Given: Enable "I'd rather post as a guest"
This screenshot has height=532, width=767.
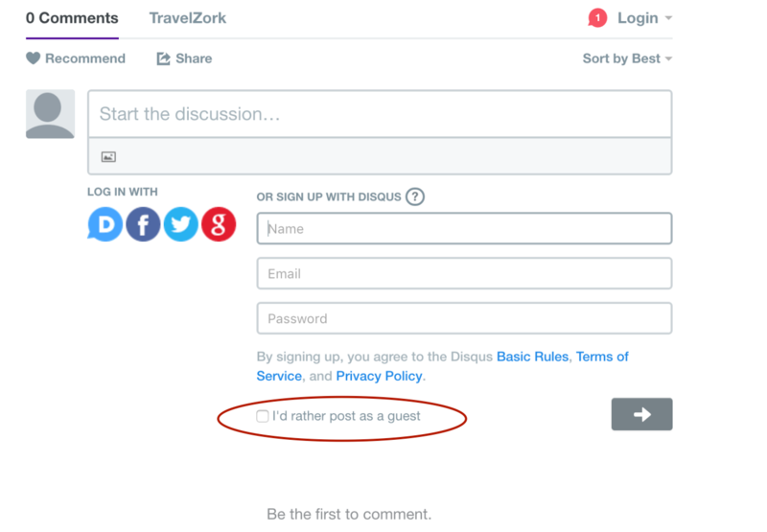Looking at the screenshot, I should (x=263, y=416).
